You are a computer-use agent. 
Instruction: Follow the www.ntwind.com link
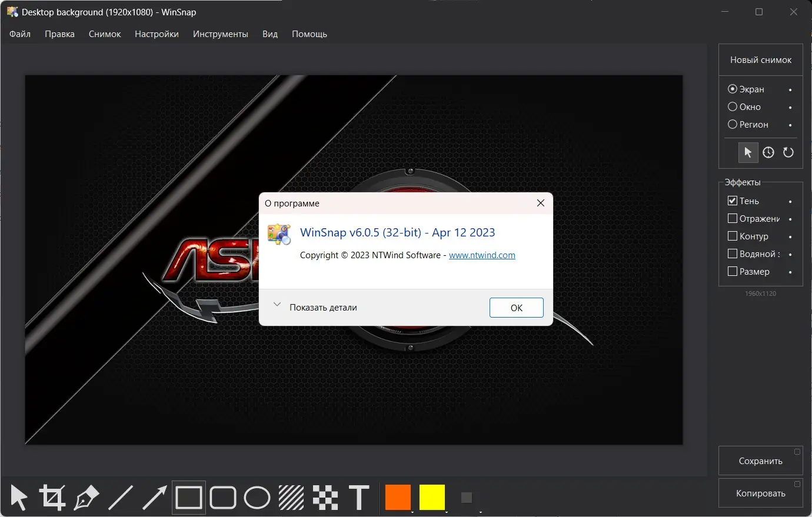click(x=482, y=255)
